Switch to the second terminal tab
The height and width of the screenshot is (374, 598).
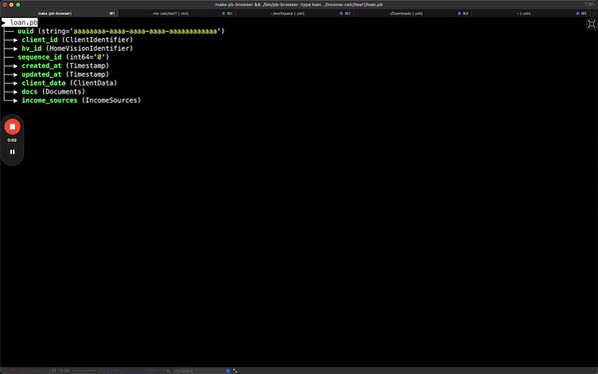coord(176,13)
